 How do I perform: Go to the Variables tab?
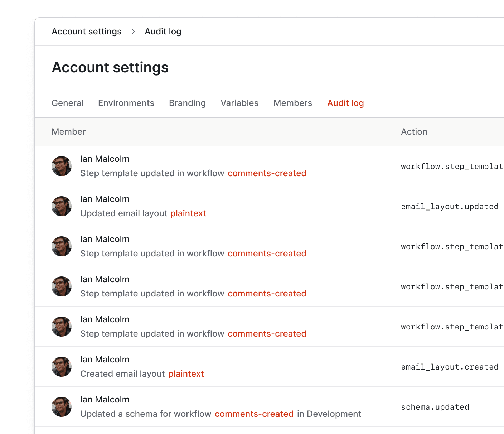239,103
